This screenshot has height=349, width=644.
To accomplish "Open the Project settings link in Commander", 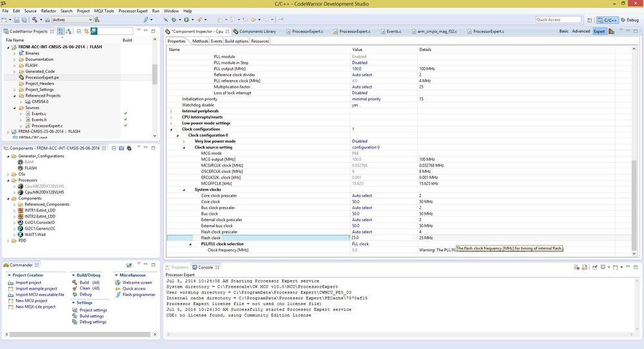I will pos(93,310).
